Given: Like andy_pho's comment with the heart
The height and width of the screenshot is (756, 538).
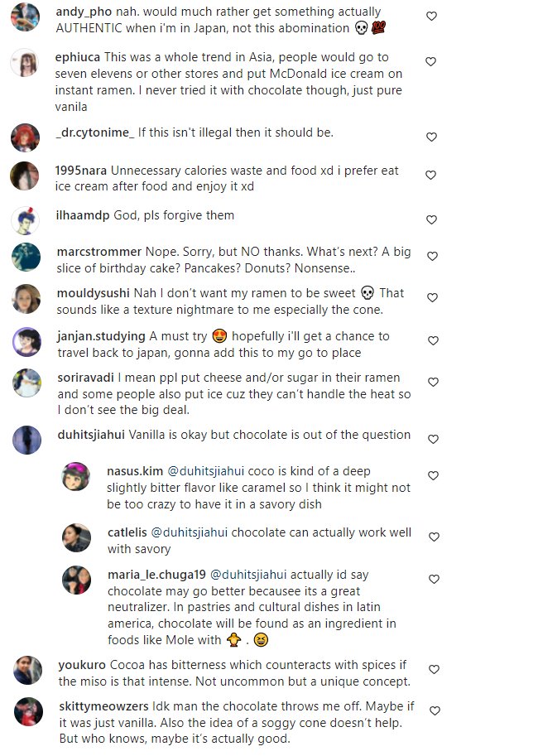Looking at the screenshot, I should 431,16.
